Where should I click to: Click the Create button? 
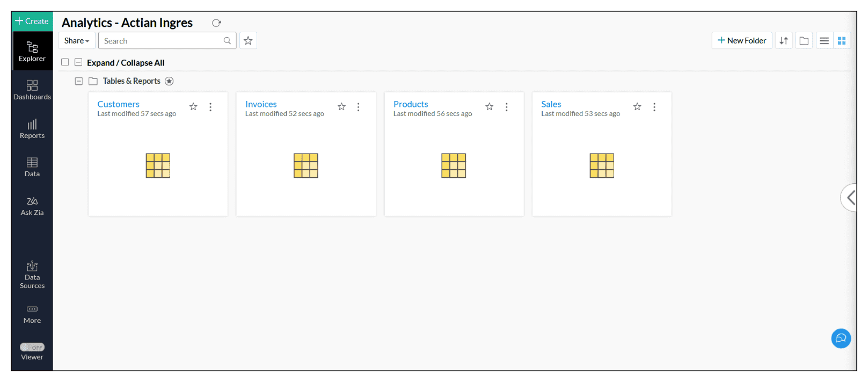click(x=32, y=21)
